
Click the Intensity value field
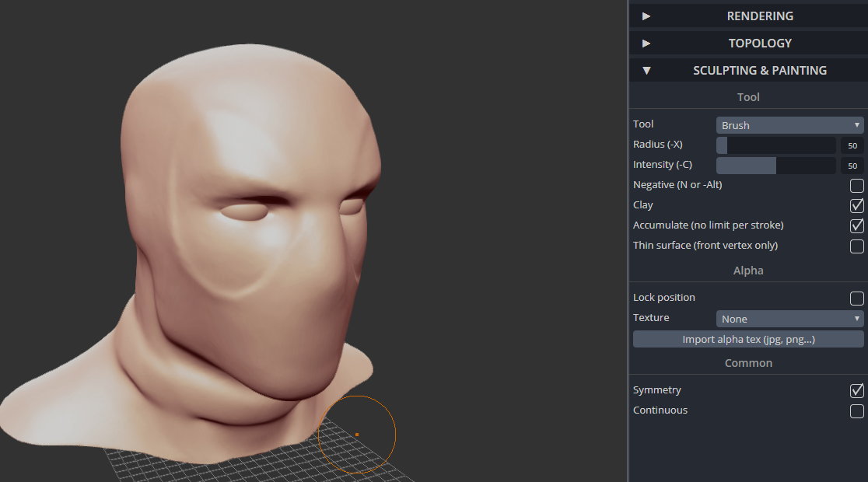pos(852,166)
